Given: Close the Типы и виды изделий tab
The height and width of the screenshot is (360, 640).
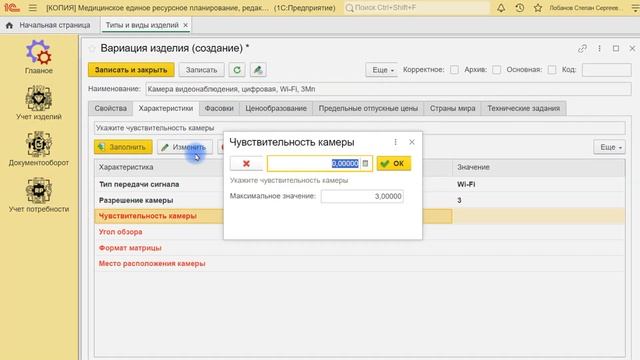Looking at the screenshot, I should (185, 25).
